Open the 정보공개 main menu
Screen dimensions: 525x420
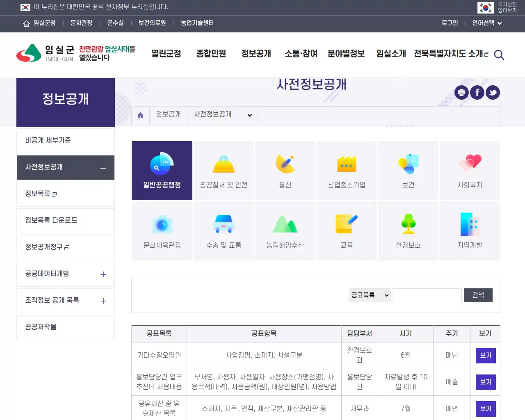point(256,54)
